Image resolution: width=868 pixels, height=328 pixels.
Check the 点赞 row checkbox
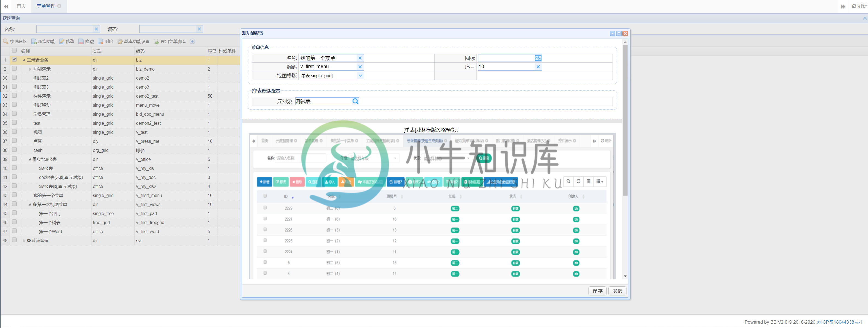[14, 141]
